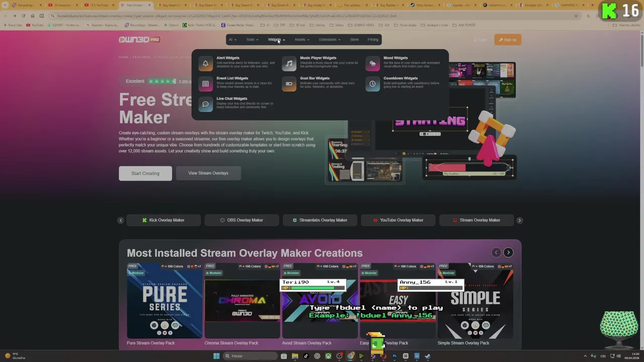Open File Explorer from taskbar
Viewport: 644px width, 362px height.
(295, 356)
